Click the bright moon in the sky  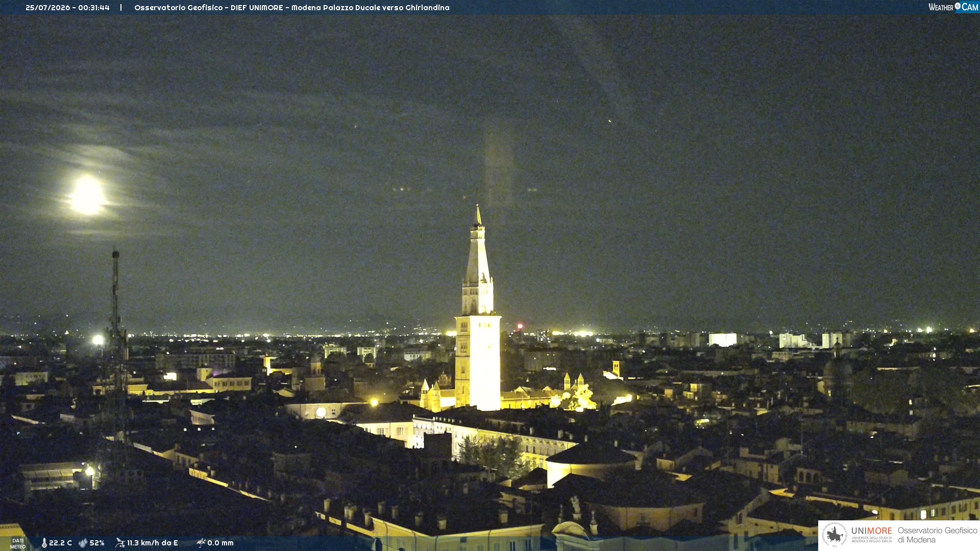tap(87, 195)
